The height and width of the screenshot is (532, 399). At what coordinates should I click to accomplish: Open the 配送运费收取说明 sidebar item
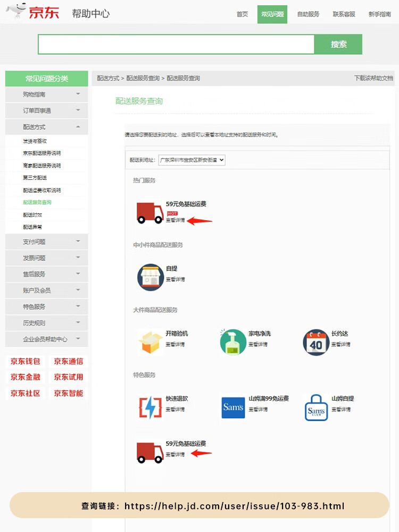(41, 190)
